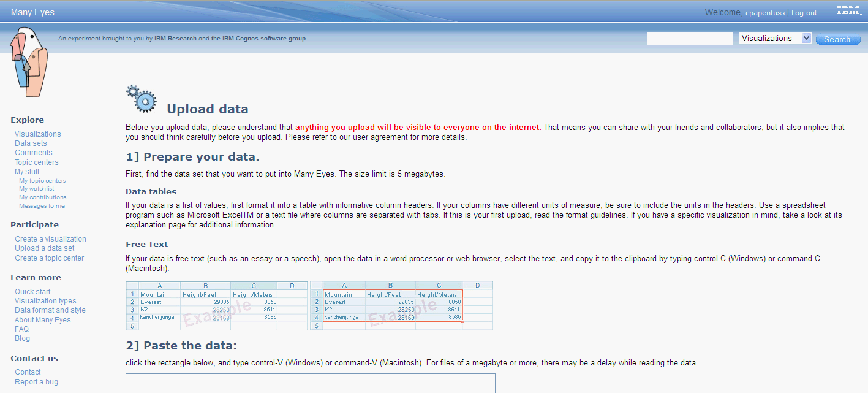This screenshot has height=393, width=868.
Task: Focus the search text field
Action: coord(690,39)
